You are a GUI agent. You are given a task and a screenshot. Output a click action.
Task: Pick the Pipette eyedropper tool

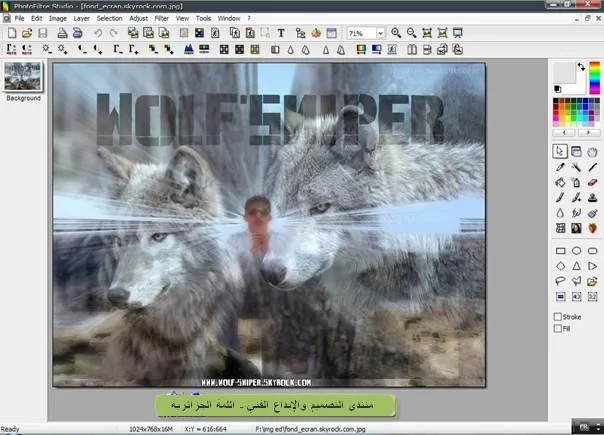[x=560, y=167]
